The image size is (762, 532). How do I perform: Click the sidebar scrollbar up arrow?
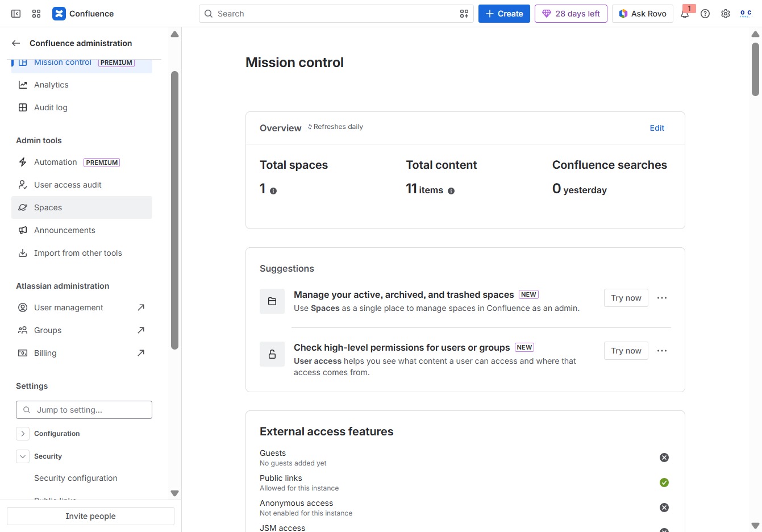[175, 34]
